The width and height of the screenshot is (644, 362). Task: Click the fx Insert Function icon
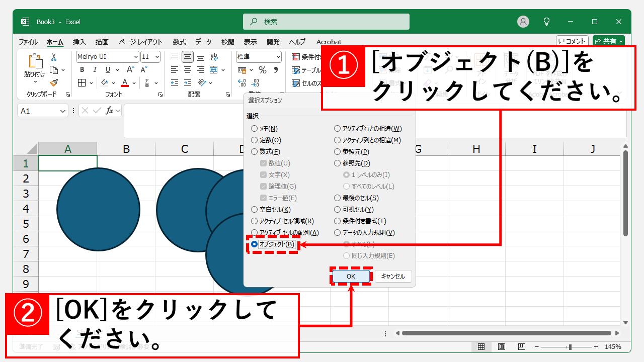pyautogui.click(x=109, y=111)
